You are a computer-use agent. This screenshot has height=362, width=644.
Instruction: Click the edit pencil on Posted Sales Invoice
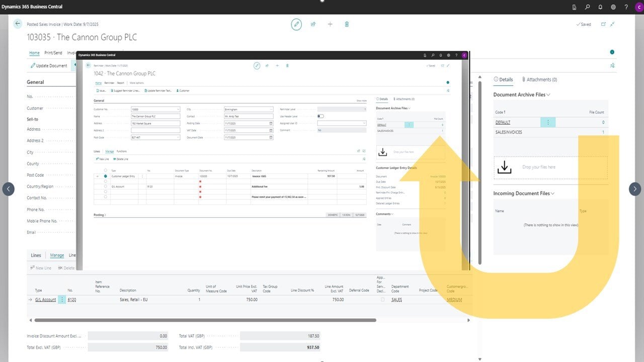tap(296, 24)
